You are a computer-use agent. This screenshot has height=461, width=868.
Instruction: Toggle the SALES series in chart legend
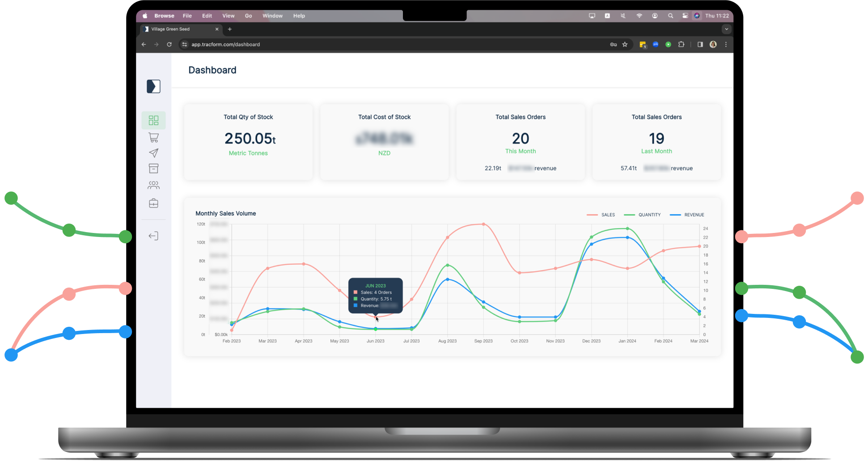(x=601, y=215)
